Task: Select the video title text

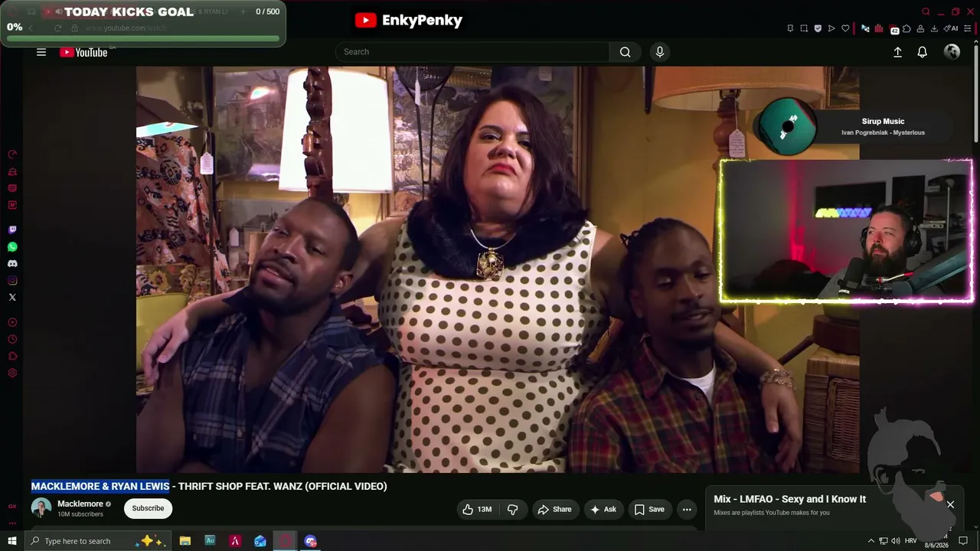Action: (x=209, y=486)
